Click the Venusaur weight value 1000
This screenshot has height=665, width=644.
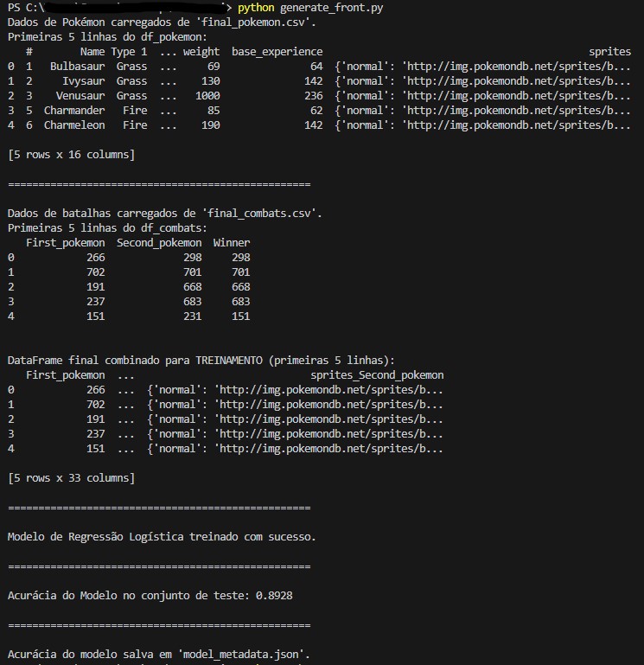(207, 96)
